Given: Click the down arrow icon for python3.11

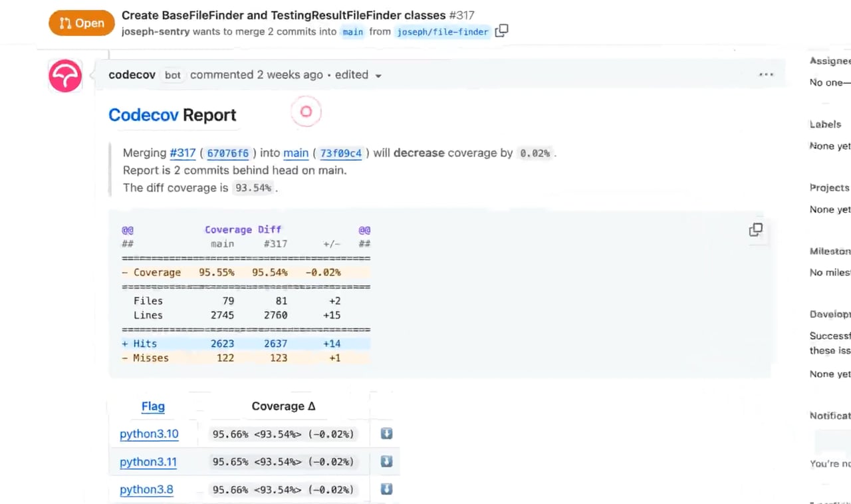Looking at the screenshot, I should click(x=386, y=461).
